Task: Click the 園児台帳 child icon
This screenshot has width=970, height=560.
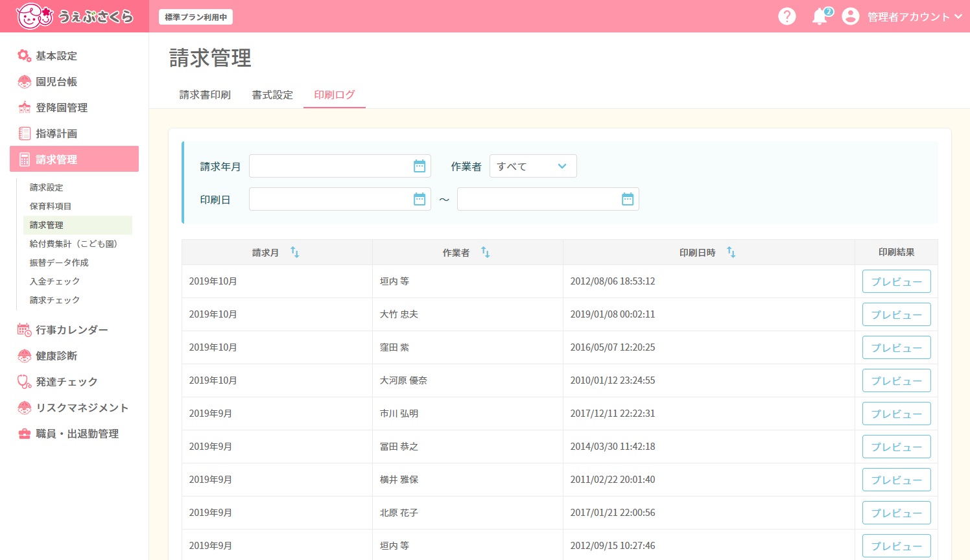Action: 24,82
